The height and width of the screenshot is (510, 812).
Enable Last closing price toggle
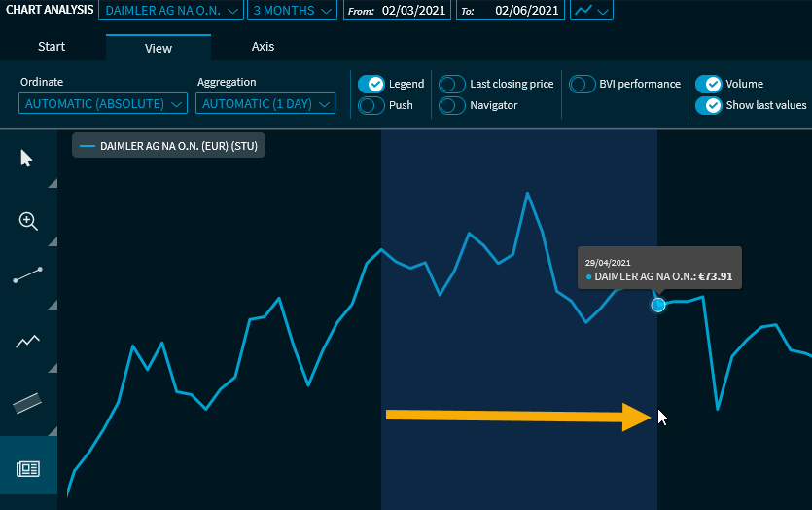pyautogui.click(x=452, y=84)
